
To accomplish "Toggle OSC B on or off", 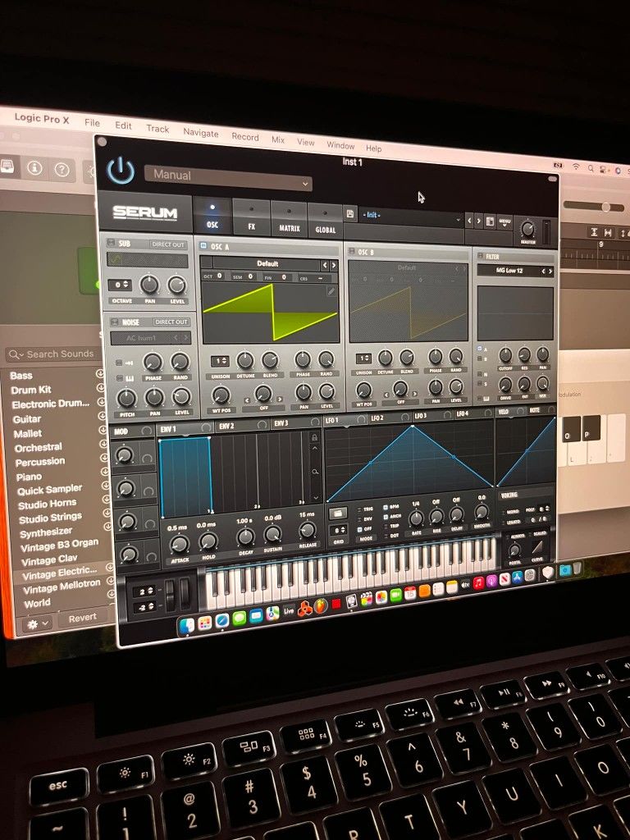I will click(352, 252).
